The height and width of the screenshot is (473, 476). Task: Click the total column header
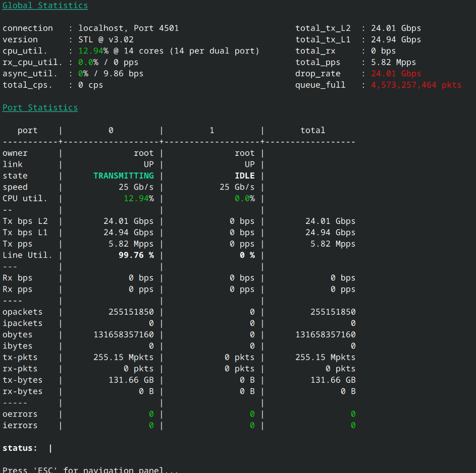(312, 131)
